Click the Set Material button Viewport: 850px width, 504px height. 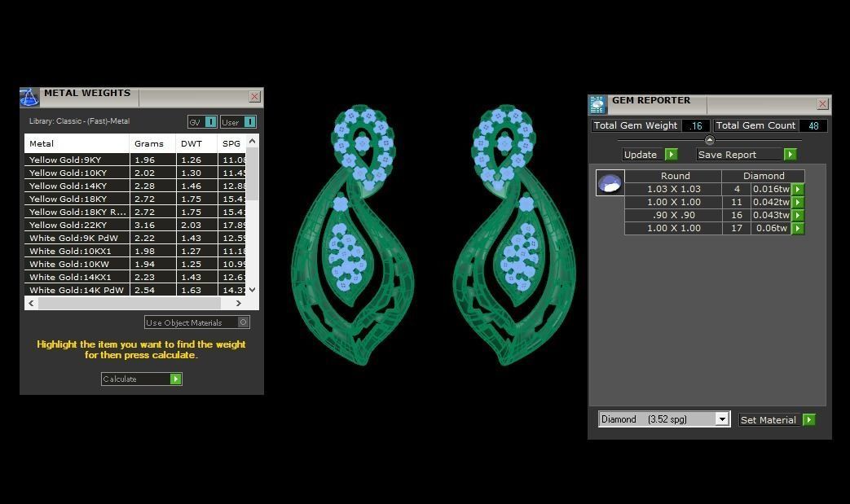pos(777,419)
